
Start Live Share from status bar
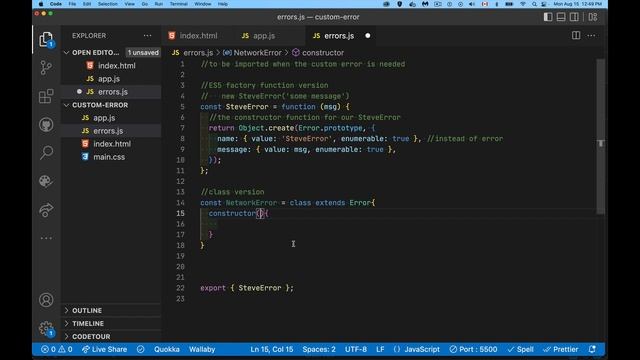click(104, 349)
